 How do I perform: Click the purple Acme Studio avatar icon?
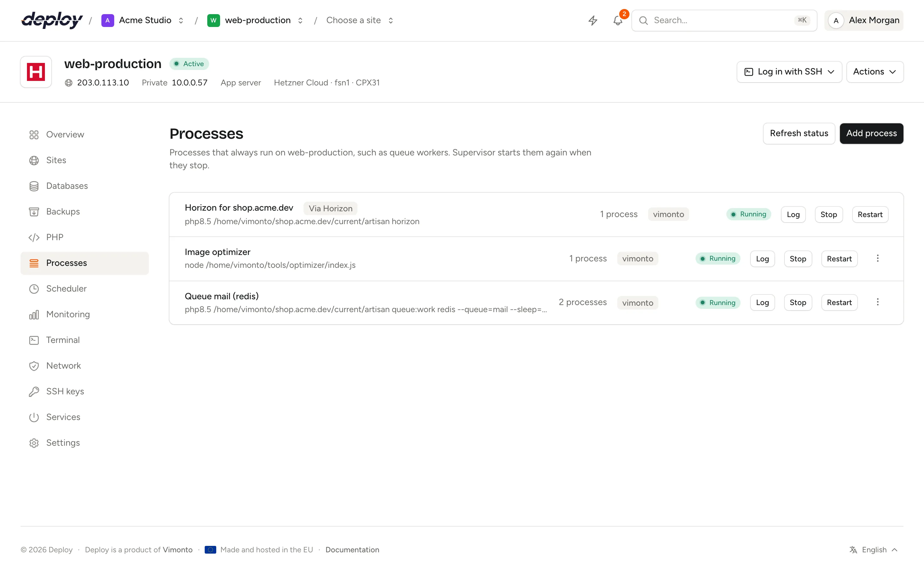pyautogui.click(x=108, y=20)
